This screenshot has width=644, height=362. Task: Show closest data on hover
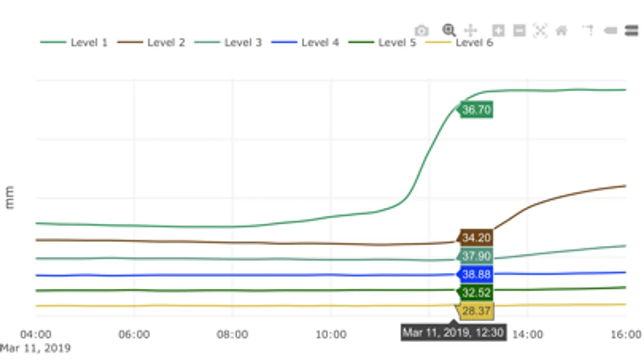(611, 31)
